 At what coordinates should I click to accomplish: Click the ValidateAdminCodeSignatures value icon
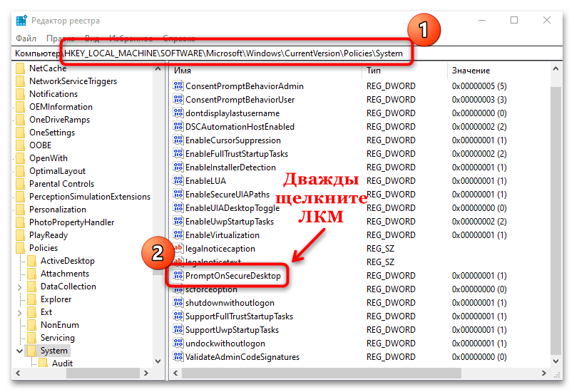[x=178, y=357]
